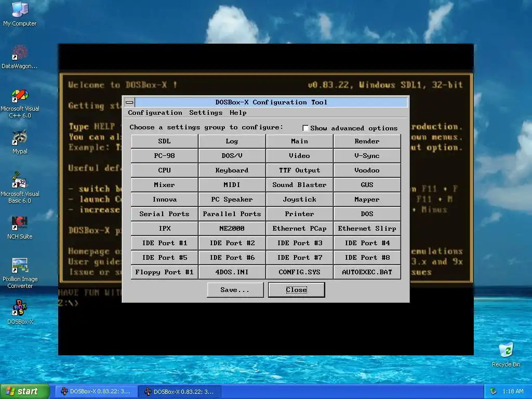This screenshot has width=532, height=399.
Task: Open the Printer settings group
Action: coord(299,214)
